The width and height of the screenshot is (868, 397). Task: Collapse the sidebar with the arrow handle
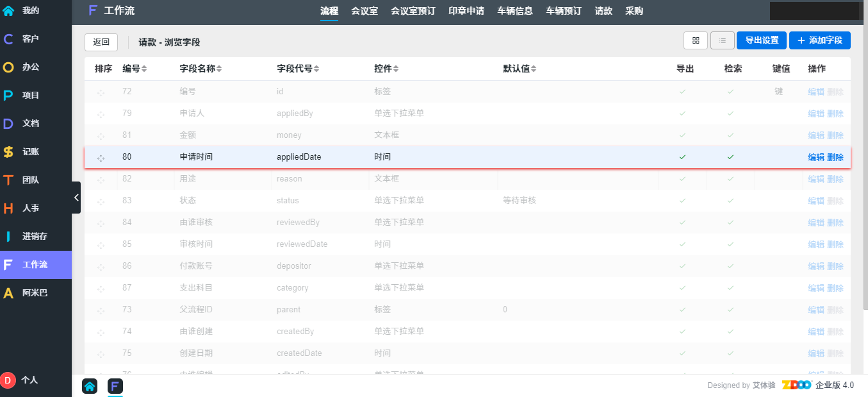coord(76,198)
